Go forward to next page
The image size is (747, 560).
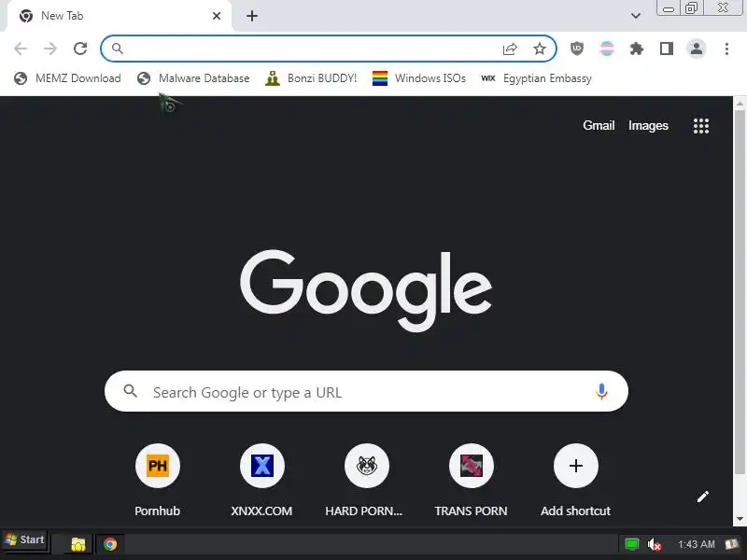[50, 49]
